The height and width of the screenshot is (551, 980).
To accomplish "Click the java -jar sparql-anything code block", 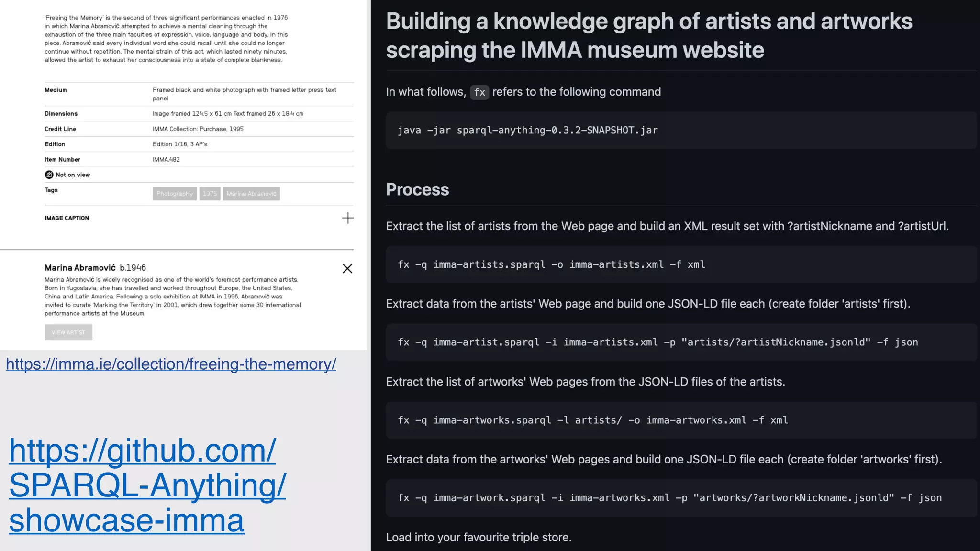I will (681, 130).
